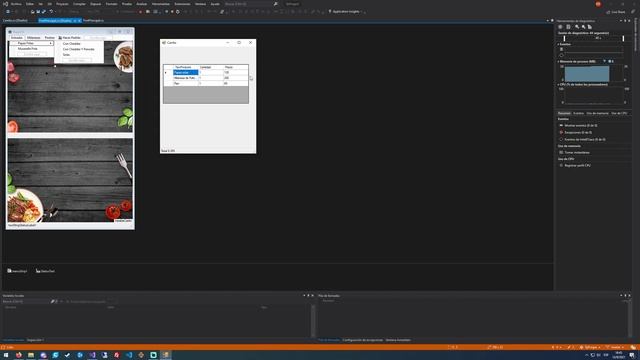Open Firefox from the taskbar
640x360 pixels.
tap(18, 355)
